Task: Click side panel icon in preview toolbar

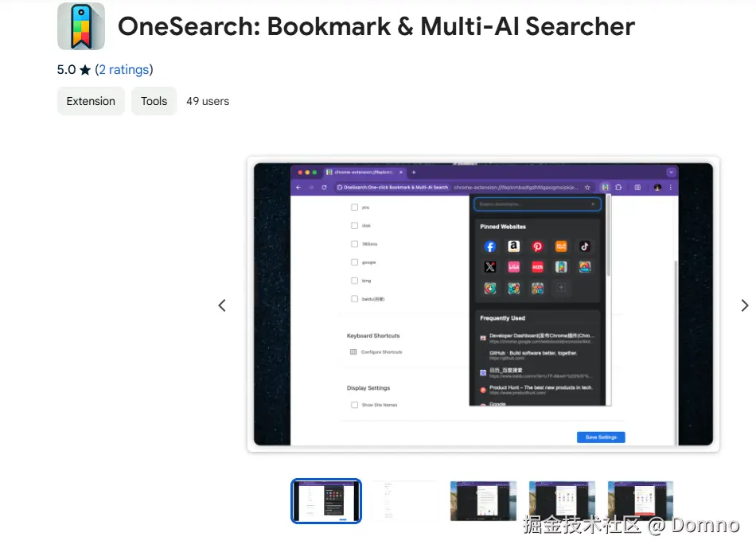Action: pyautogui.click(x=637, y=188)
